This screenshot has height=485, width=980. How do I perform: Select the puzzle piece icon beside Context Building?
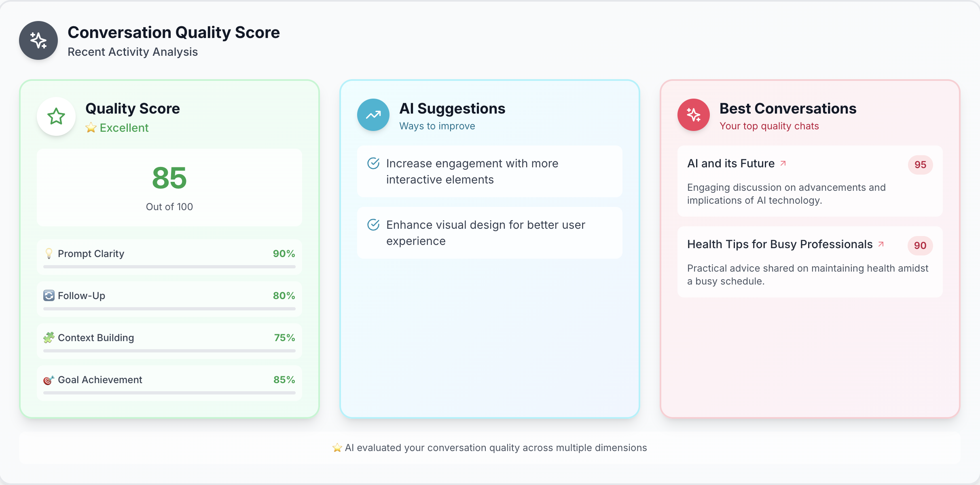(x=49, y=337)
